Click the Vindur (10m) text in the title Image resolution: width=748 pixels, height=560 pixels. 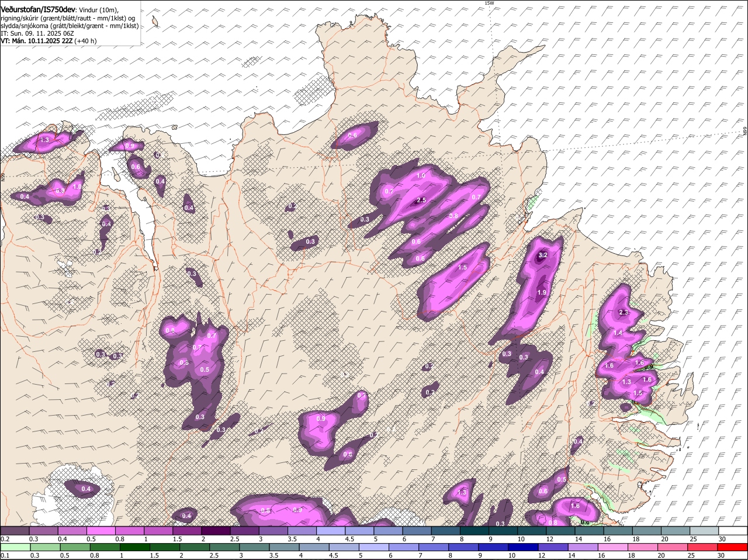[98, 10]
